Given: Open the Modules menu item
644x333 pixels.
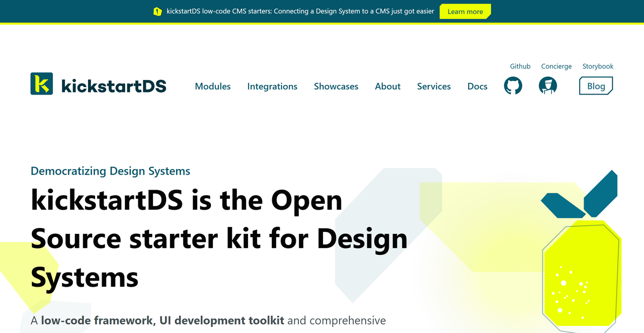Looking at the screenshot, I should coord(213,87).
